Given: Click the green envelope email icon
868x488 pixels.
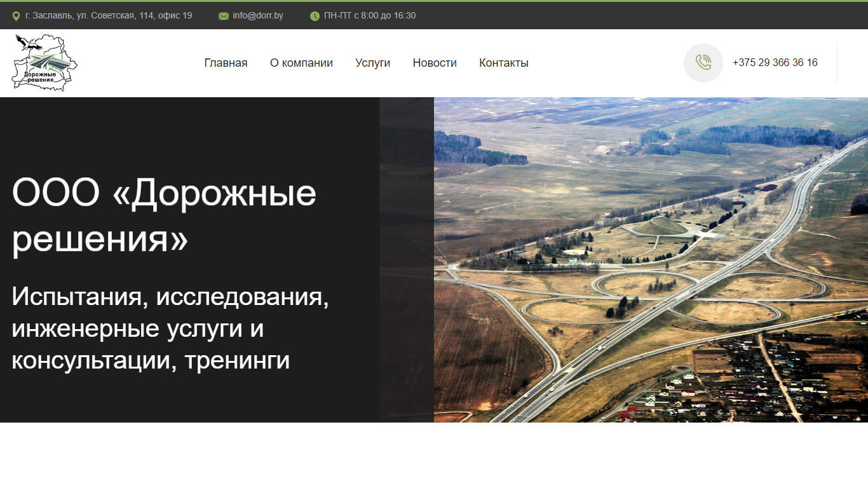Looking at the screenshot, I should tap(224, 16).
